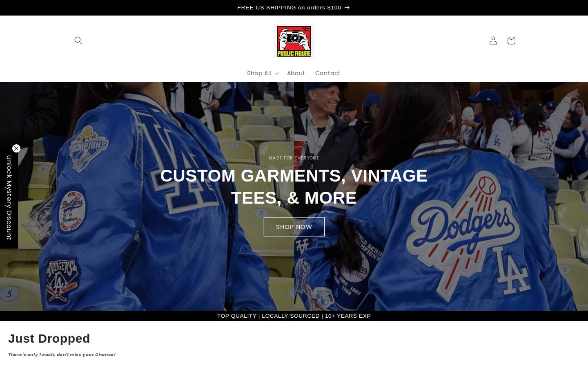Click the Dodgers jacket back hero image
This screenshot has width=588, height=368.
(x=441, y=196)
